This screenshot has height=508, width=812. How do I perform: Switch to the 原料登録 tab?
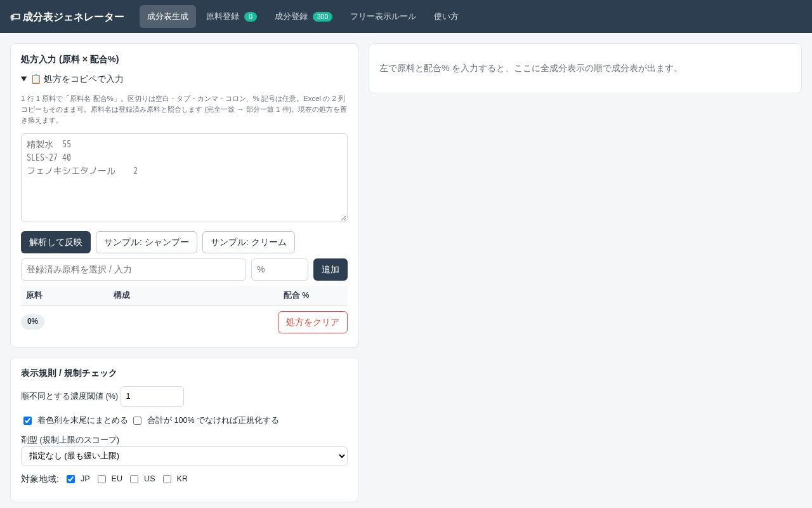point(232,17)
